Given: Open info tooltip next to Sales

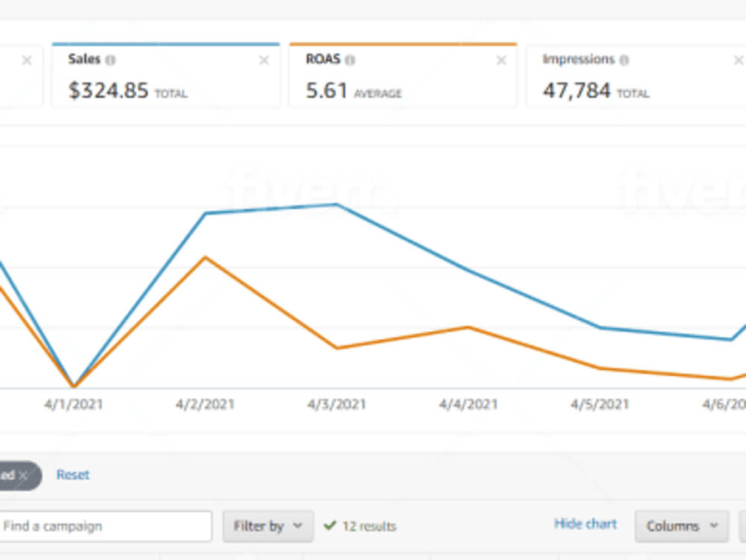Looking at the screenshot, I should tap(110, 60).
